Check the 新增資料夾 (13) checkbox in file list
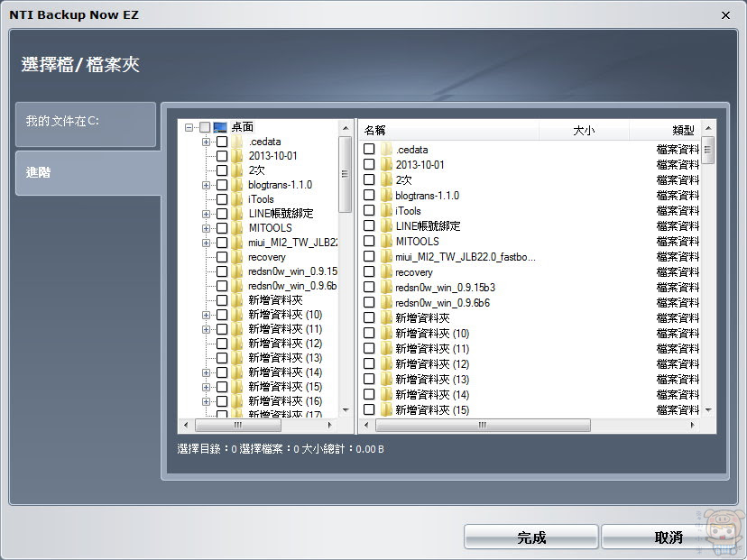747x560 pixels. coord(369,379)
